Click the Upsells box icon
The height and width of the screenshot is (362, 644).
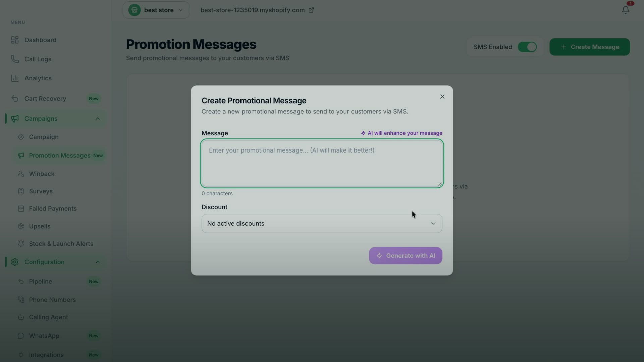tap(21, 226)
